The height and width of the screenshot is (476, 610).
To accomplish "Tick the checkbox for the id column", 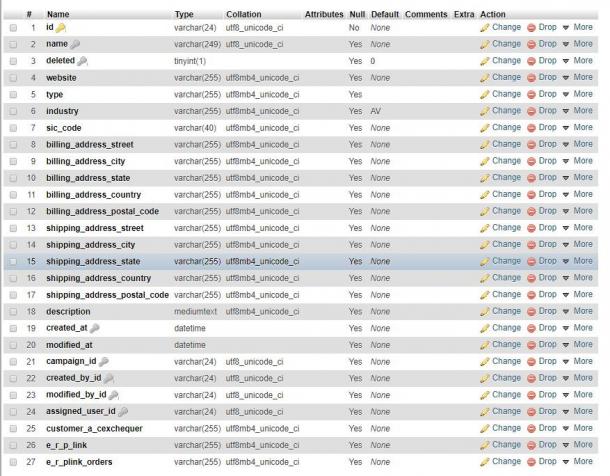I will (x=13, y=28).
